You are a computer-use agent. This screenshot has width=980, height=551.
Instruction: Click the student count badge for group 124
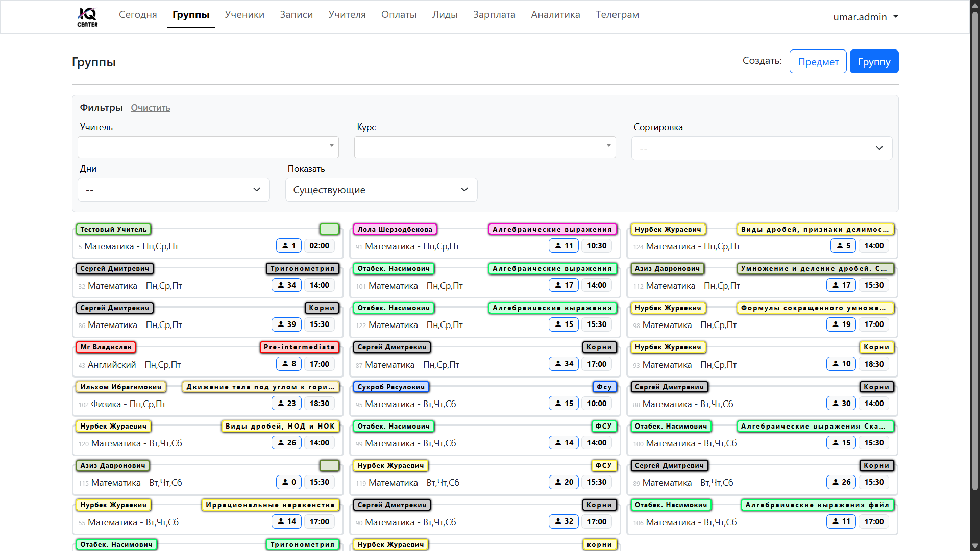pyautogui.click(x=843, y=246)
